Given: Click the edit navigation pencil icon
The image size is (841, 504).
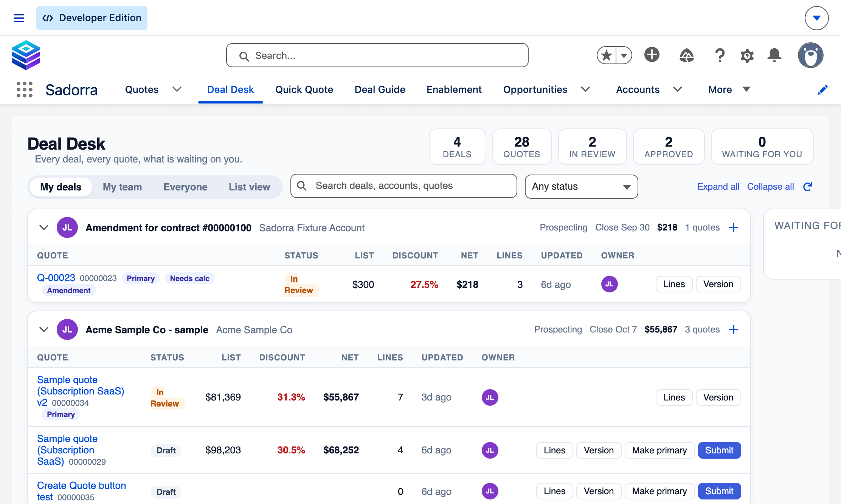Looking at the screenshot, I should [822, 90].
